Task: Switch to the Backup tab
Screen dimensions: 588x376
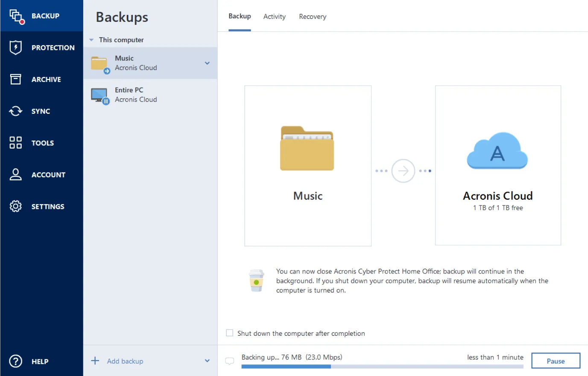Action: (x=240, y=16)
